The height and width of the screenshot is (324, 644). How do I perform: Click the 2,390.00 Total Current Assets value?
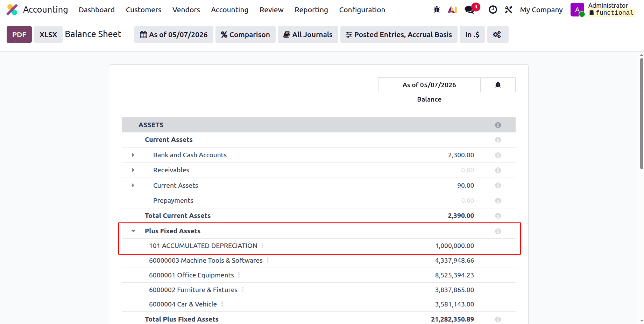click(x=461, y=215)
